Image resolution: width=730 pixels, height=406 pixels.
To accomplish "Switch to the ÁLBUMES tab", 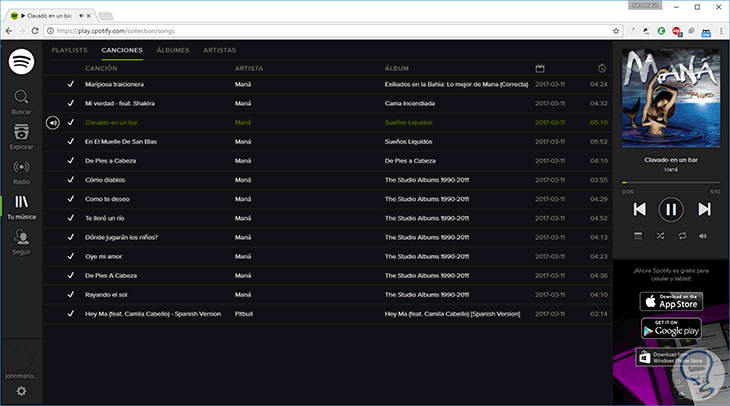I will coord(173,50).
